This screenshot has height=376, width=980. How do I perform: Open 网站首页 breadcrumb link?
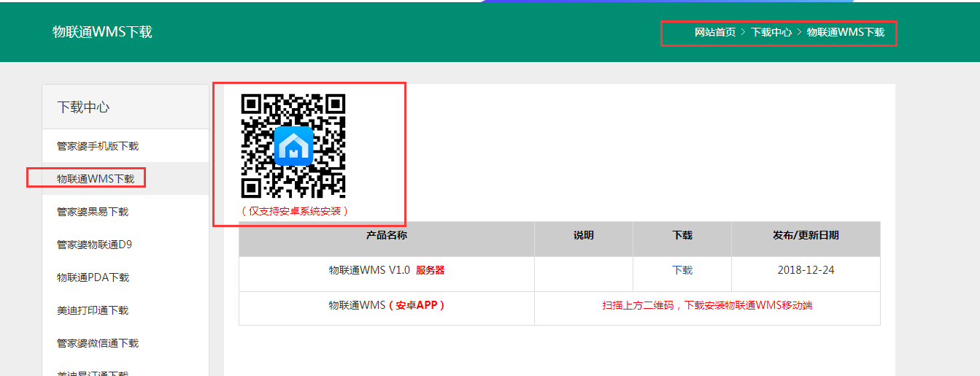coord(715,32)
